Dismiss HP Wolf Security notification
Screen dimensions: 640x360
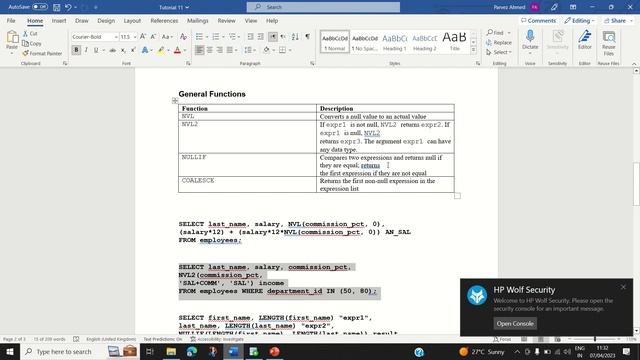pyautogui.click(x=623, y=287)
